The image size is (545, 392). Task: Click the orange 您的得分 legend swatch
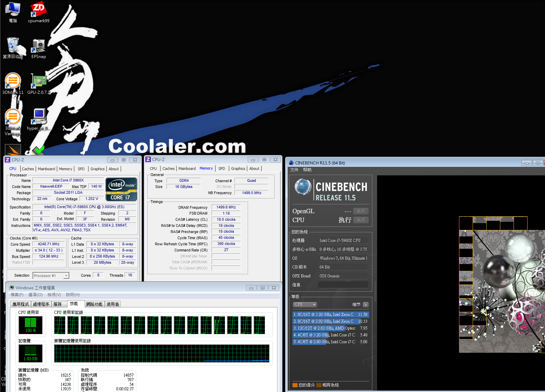(295, 385)
